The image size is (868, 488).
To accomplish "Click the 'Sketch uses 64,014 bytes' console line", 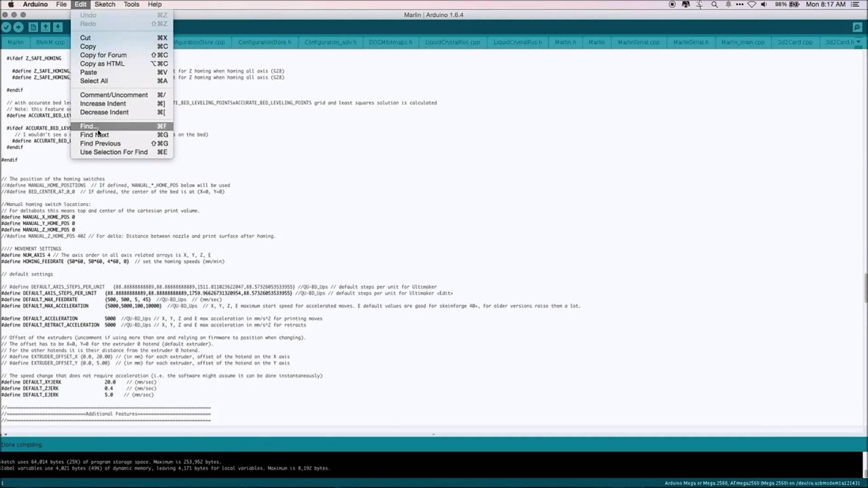I will (111, 462).
